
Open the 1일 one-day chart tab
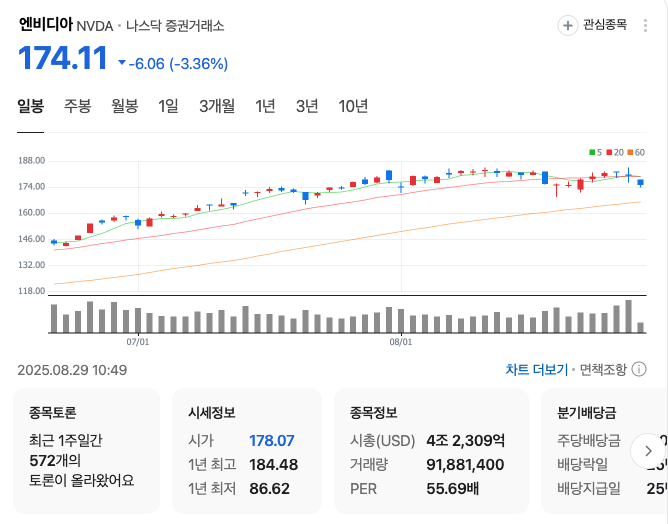[x=168, y=106]
